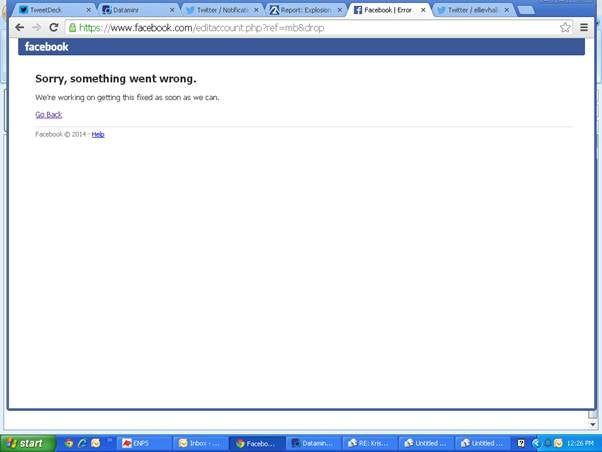The width and height of the screenshot is (602, 452).
Task: Close the Facebook | Error tab
Action: click(423, 10)
